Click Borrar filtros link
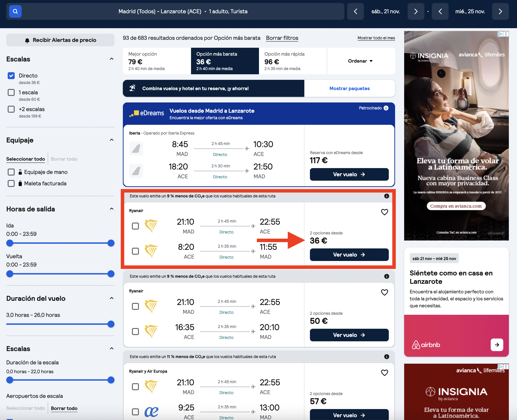Viewport: 517px width, 420px height. 282,38
